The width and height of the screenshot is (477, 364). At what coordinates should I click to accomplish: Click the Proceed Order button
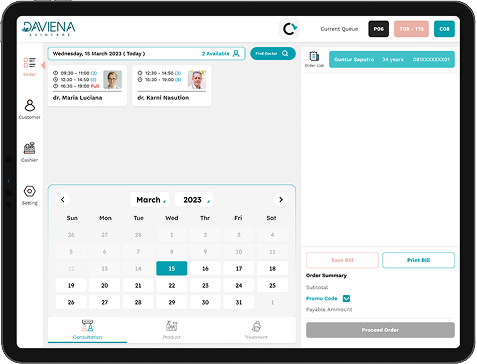[380, 330]
